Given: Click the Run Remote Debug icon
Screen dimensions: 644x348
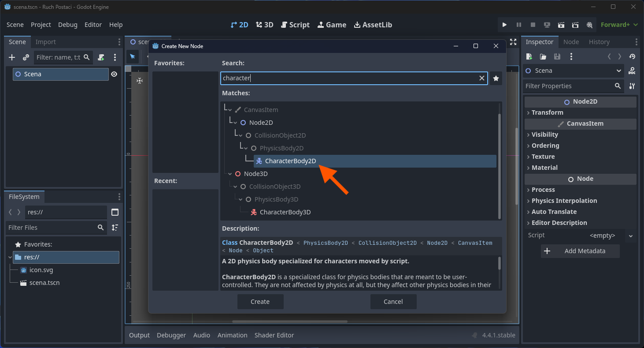Looking at the screenshot, I should click(547, 25).
